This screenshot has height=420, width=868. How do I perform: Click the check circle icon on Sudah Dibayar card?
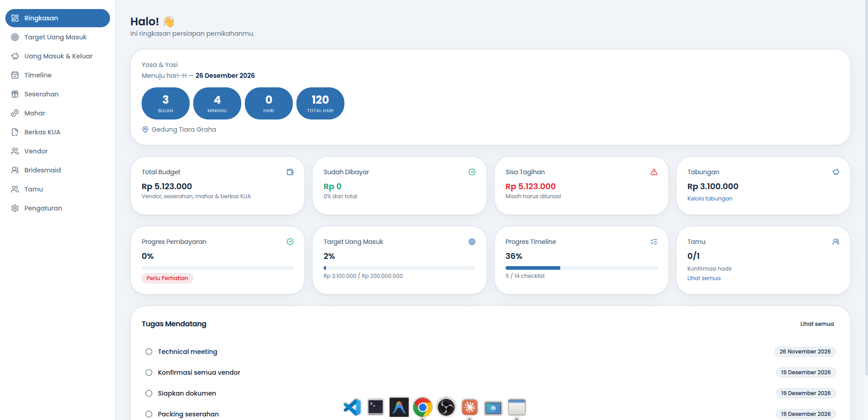click(x=472, y=172)
